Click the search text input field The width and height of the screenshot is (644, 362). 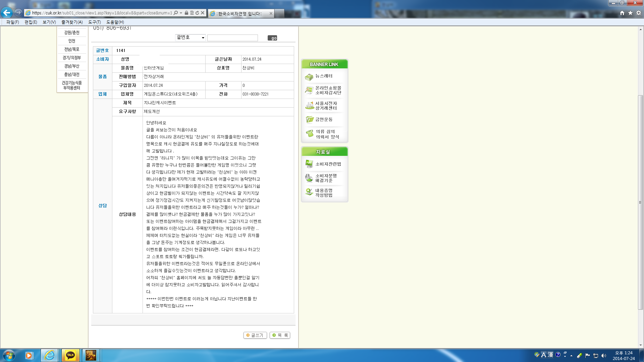232,38
